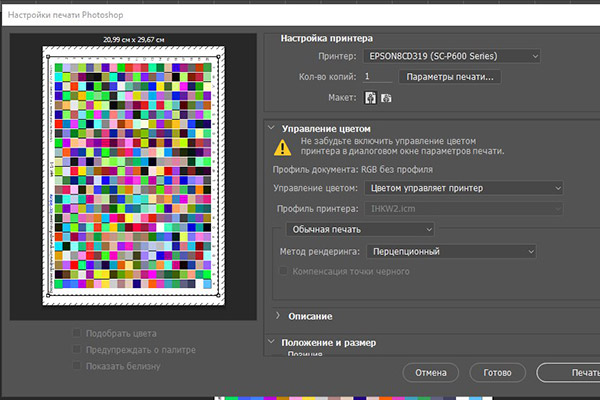Click the top-left corner handle of preview
Viewport: 600px width, 400px height.
tap(48, 57)
